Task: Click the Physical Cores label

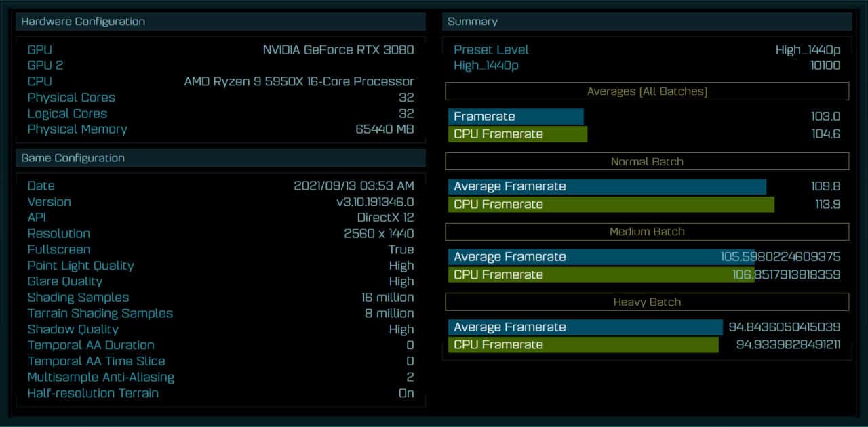Action: [71, 98]
